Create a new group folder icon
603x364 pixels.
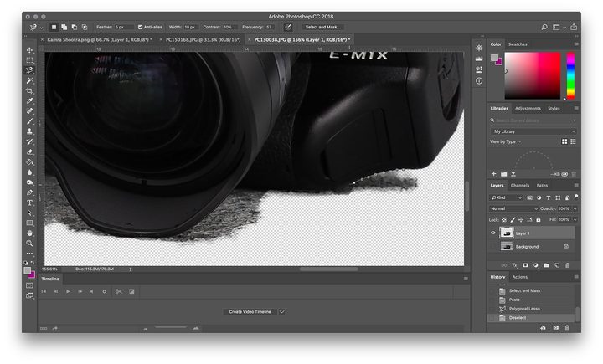click(546, 265)
